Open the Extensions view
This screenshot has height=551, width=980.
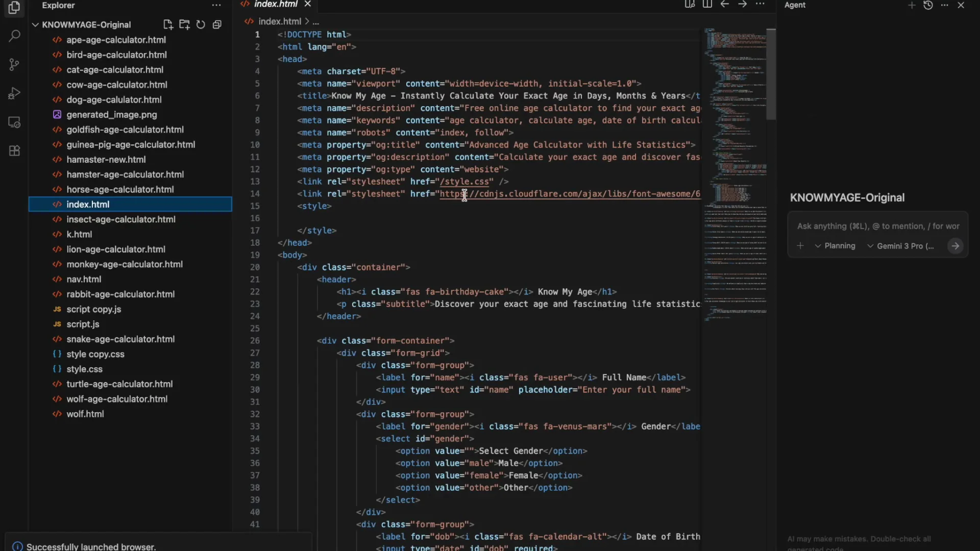click(14, 151)
